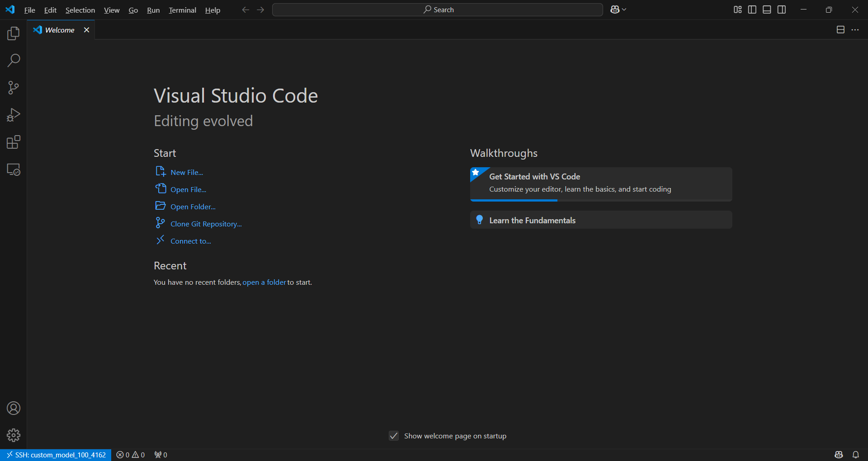868x461 pixels.
Task: Open the Copilot chat icon in title bar
Action: click(x=615, y=9)
